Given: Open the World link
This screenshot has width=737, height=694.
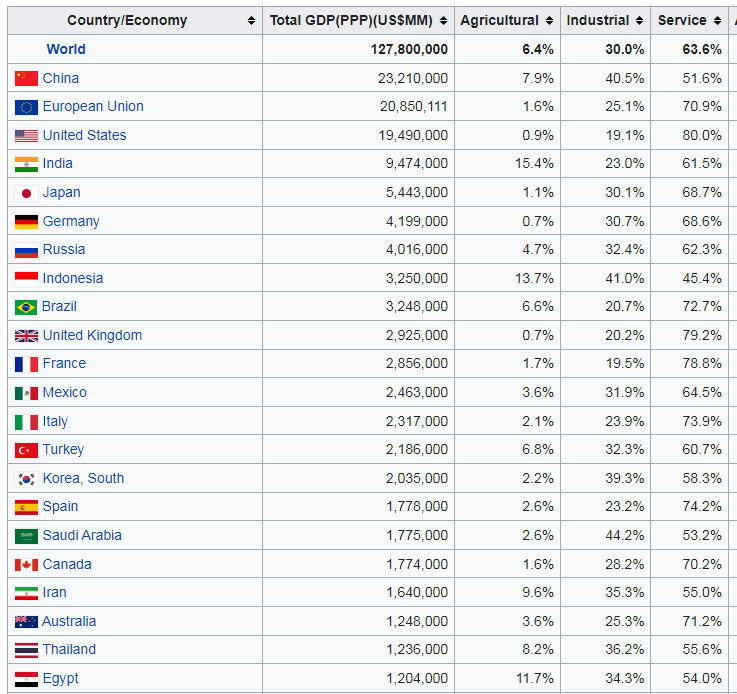Looking at the screenshot, I should tap(66, 49).
